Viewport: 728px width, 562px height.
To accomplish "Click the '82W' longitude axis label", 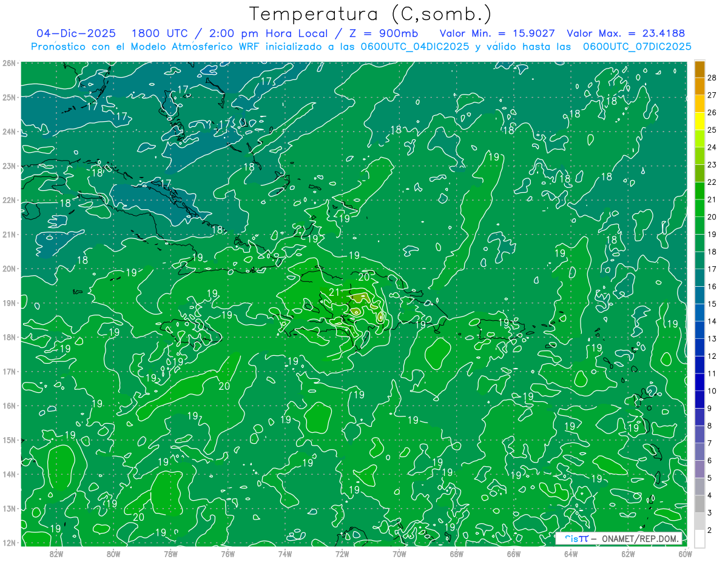I will [x=56, y=554].
